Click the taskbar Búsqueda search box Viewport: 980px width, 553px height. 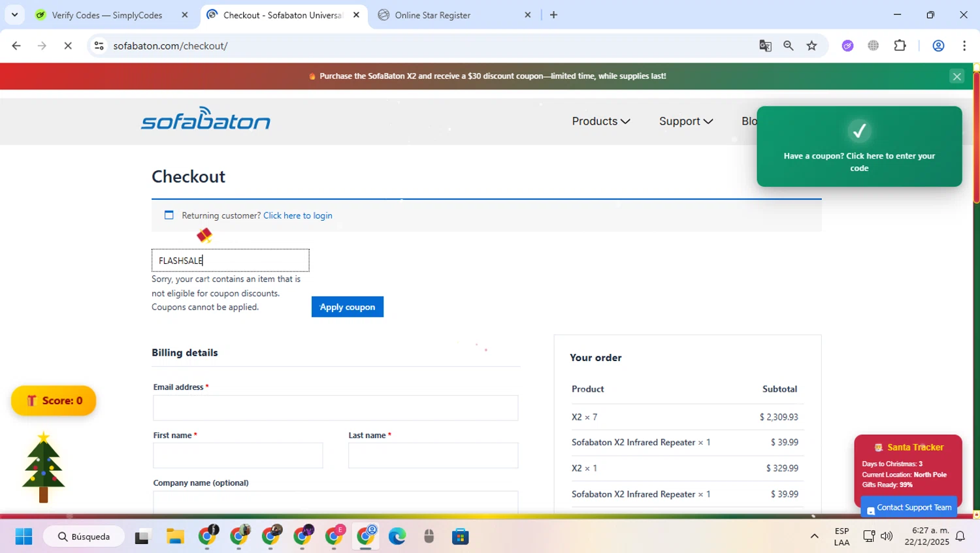pos(84,537)
